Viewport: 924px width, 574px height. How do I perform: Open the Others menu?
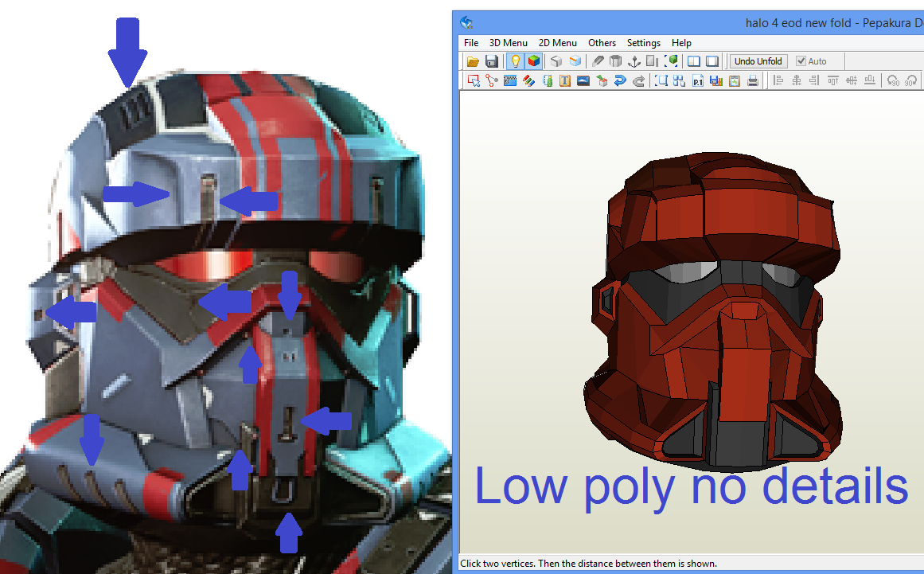click(x=602, y=42)
